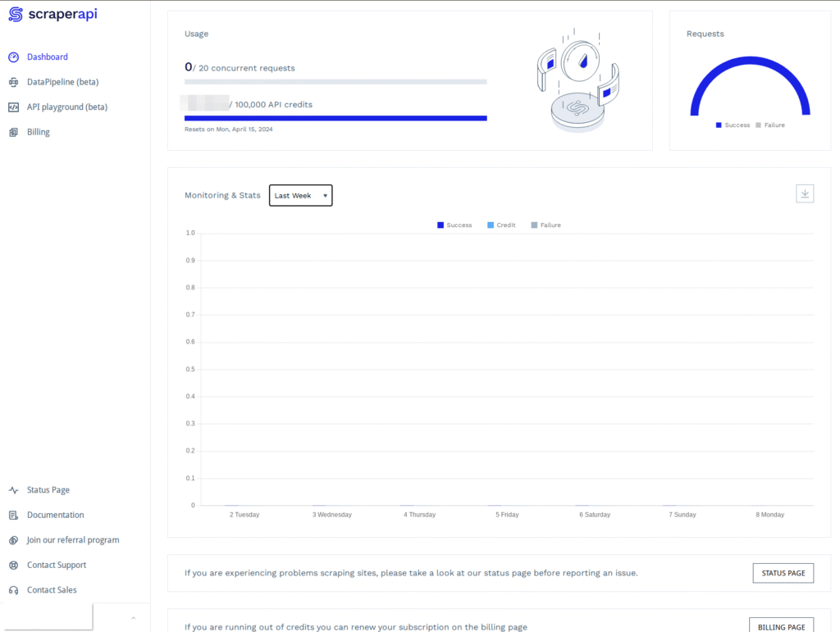Screen dimensions: 840x632
Task: Open Documentation via its document icon
Action: (x=13, y=515)
